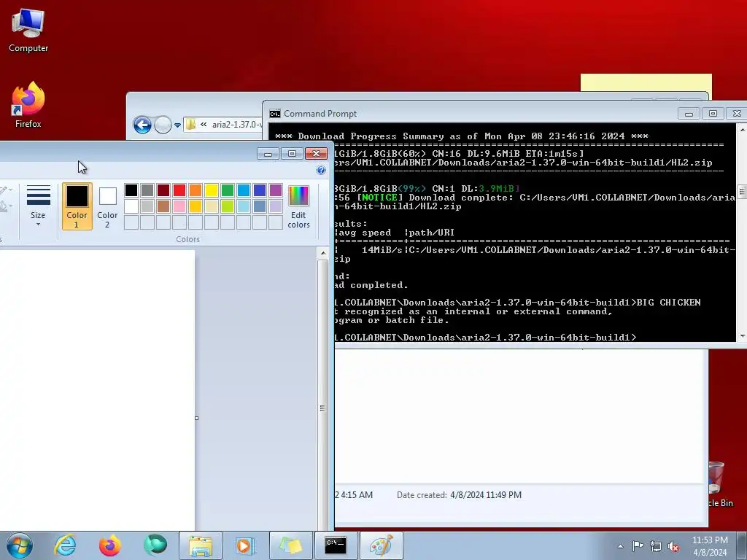Image resolution: width=747 pixels, height=560 pixels.
Task: Launch Internet Explorer from taskbar
Action: pos(65,545)
